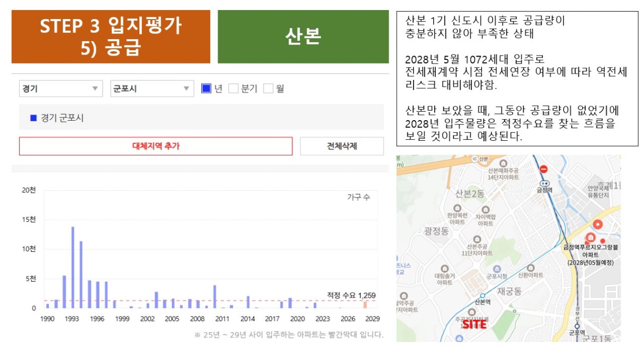Click the 금정역푸르지오그랑블 red house marker

[x=591, y=237]
